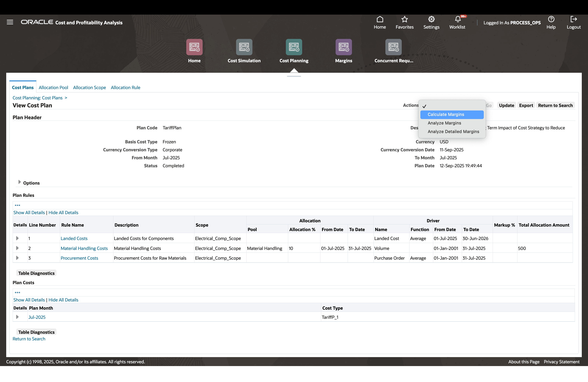This screenshot has height=382, width=588.
Task: Expand details for Procurement Costs row
Action: click(17, 258)
